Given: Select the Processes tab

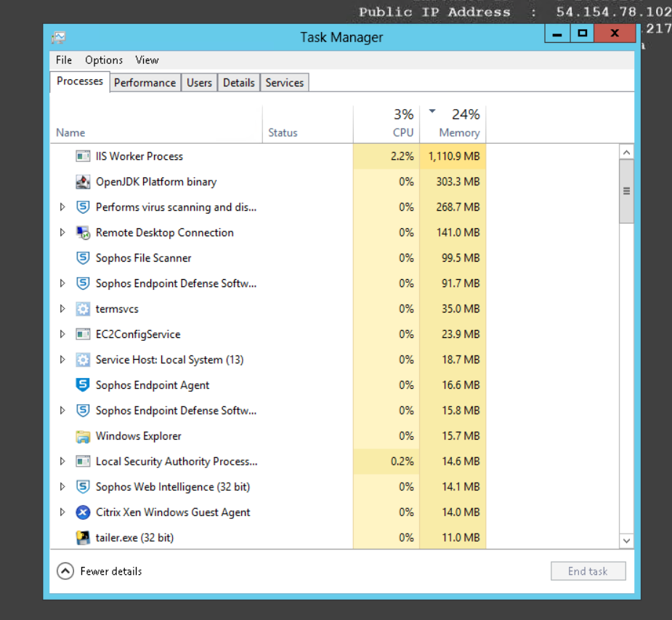Looking at the screenshot, I should pos(80,81).
